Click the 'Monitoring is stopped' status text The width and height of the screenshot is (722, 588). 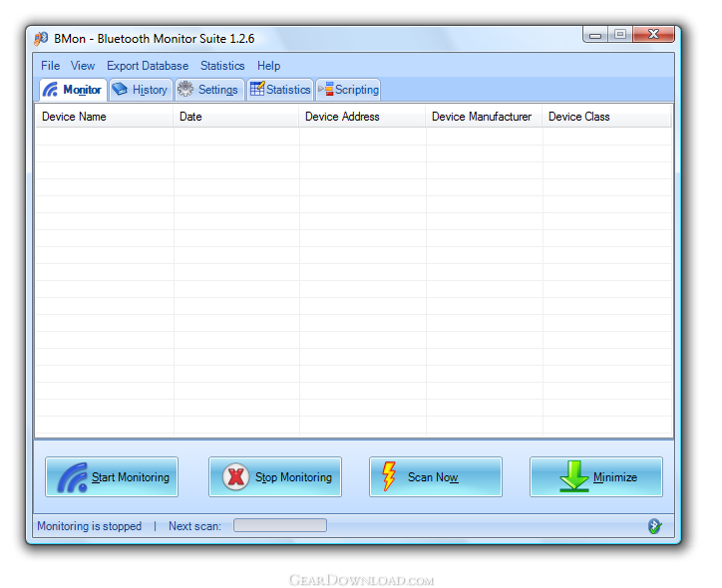point(90,526)
